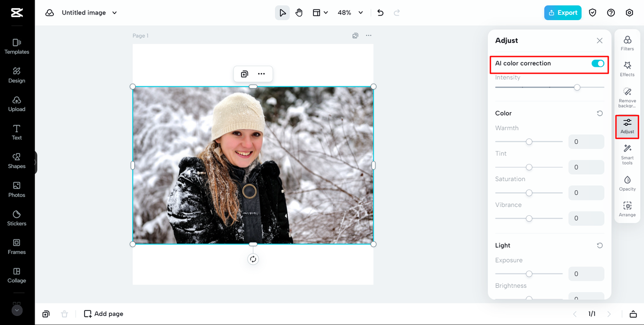The height and width of the screenshot is (325, 644).
Task: Open the Smart tools tab
Action: pos(627,154)
